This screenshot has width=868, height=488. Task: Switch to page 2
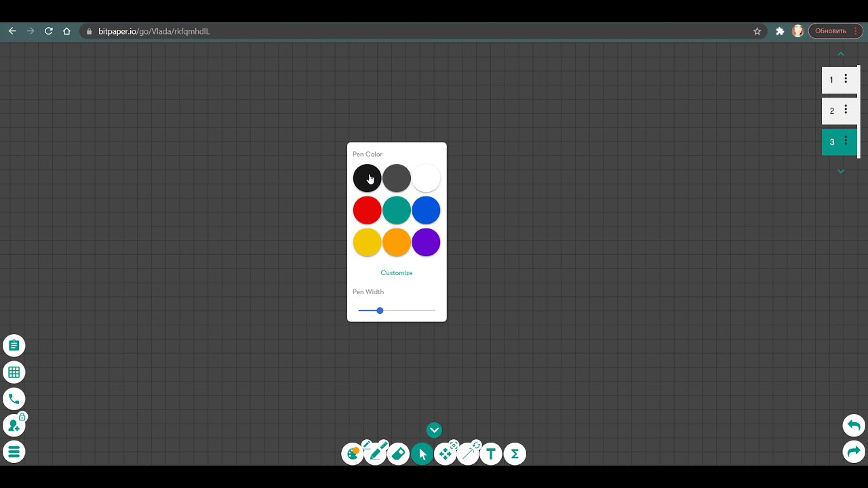831,111
